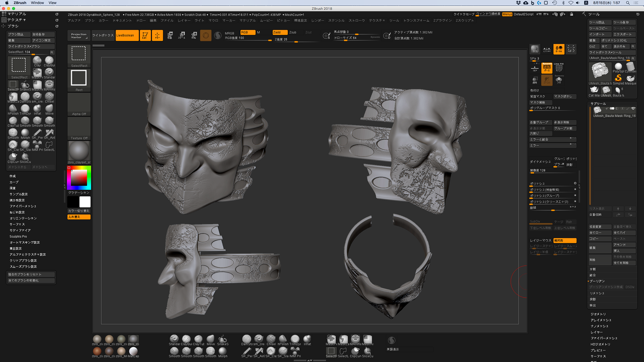The width and height of the screenshot is (644, 362).
Task: Click the BPR render icon
Action: 535,49
